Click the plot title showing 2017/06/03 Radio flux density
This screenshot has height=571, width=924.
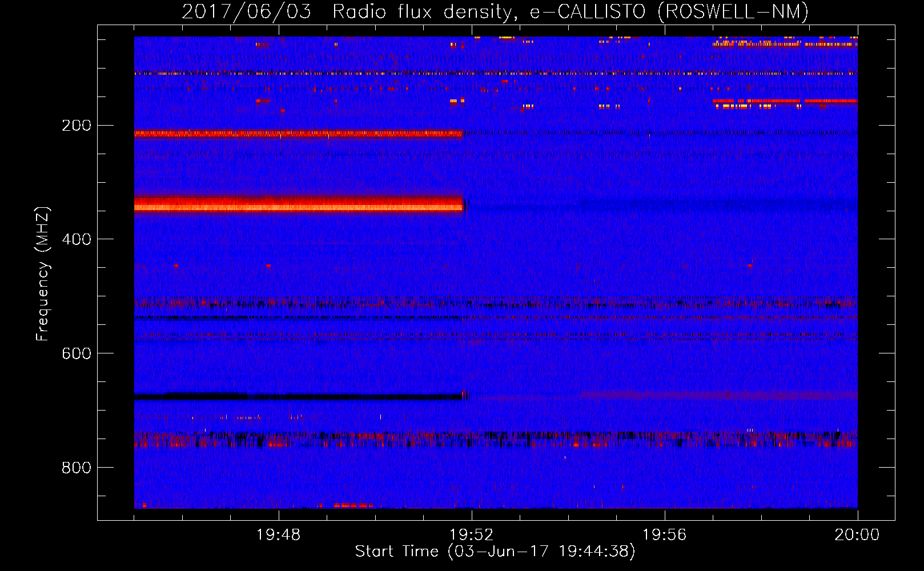495,11
